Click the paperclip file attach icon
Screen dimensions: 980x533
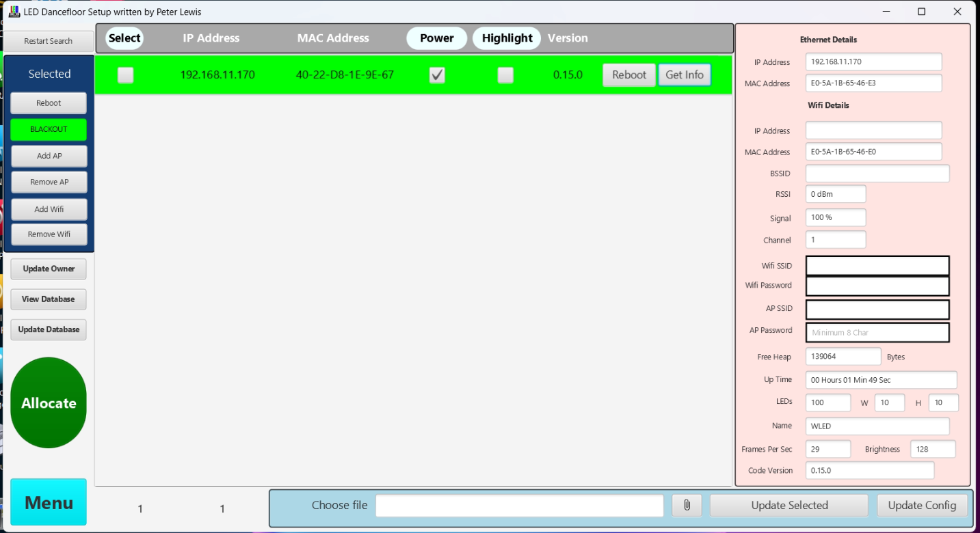point(687,506)
